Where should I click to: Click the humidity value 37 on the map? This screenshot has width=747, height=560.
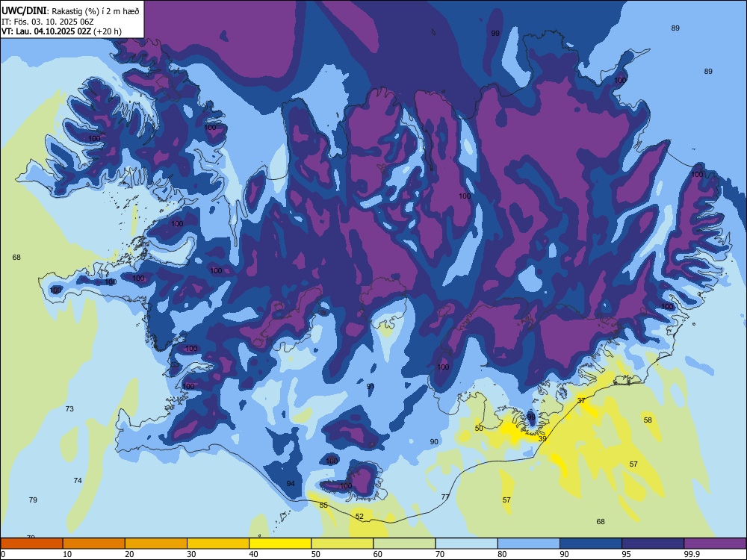pyautogui.click(x=581, y=400)
